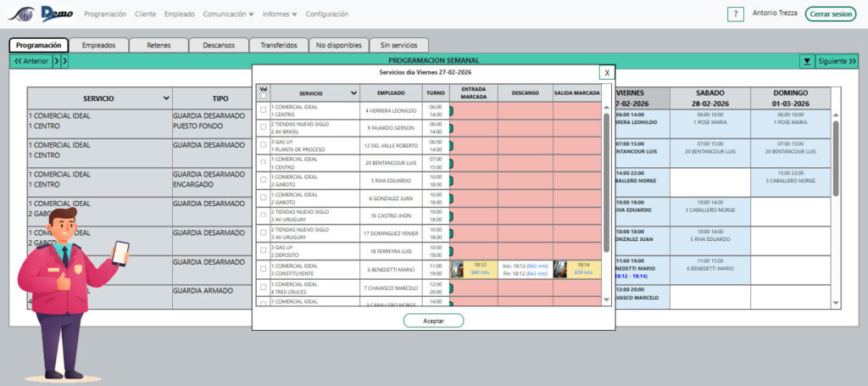Switch to the Descansos tab
This screenshot has width=868, height=386.
pyautogui.click(x=219, y=45)
